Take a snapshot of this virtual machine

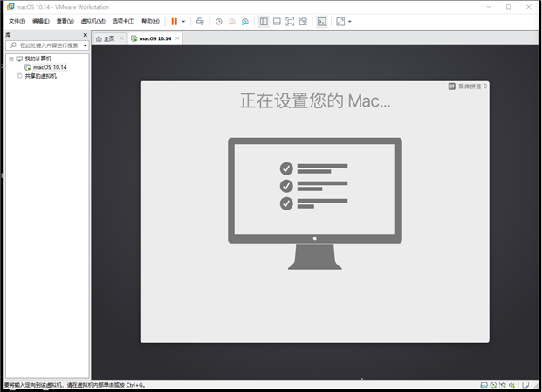[219, 22]
